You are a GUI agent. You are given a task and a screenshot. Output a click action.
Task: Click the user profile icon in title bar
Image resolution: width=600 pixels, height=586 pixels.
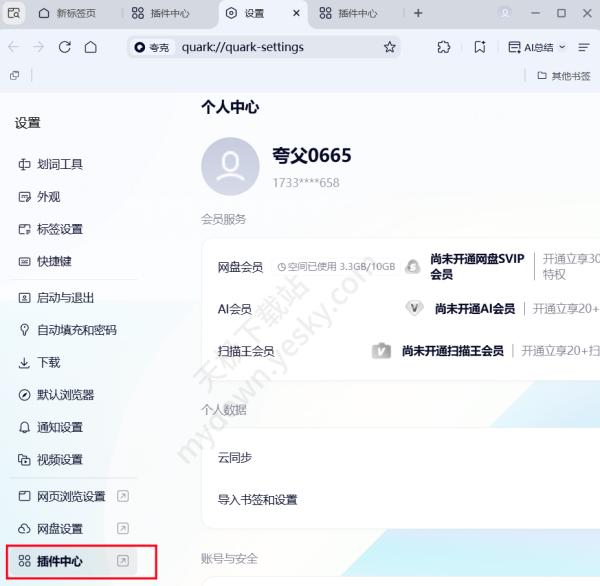[505, 13]
